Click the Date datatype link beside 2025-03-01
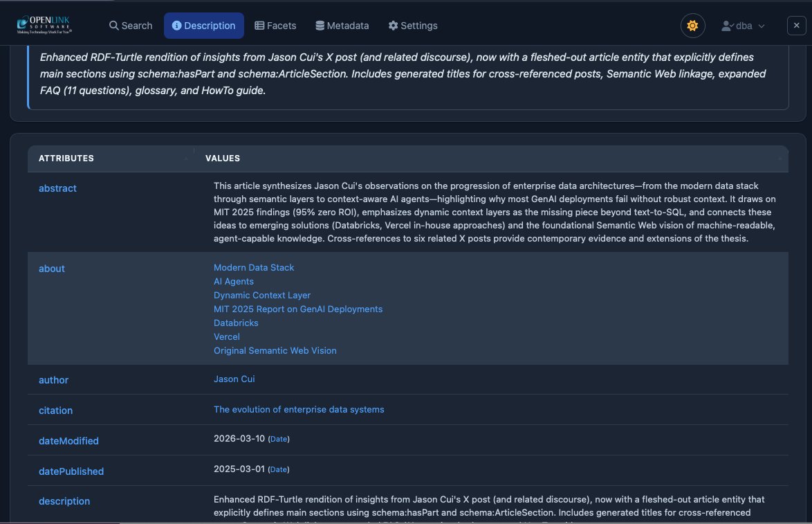This screenshot has width=812, height=524. [x=279, y=469]
